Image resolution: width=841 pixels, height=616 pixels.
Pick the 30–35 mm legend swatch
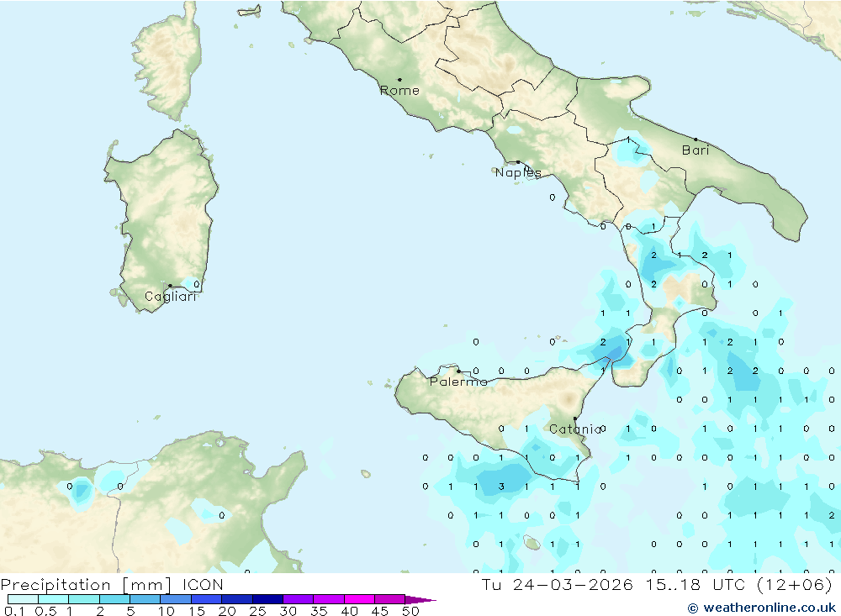[x=299, y=599]
